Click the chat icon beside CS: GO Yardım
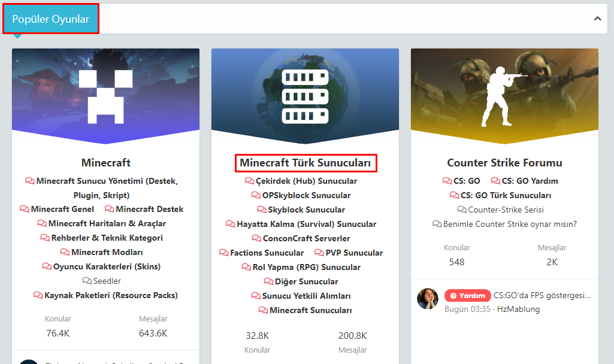The width and height of the screenshot is (614, 364). coord(495,180)
